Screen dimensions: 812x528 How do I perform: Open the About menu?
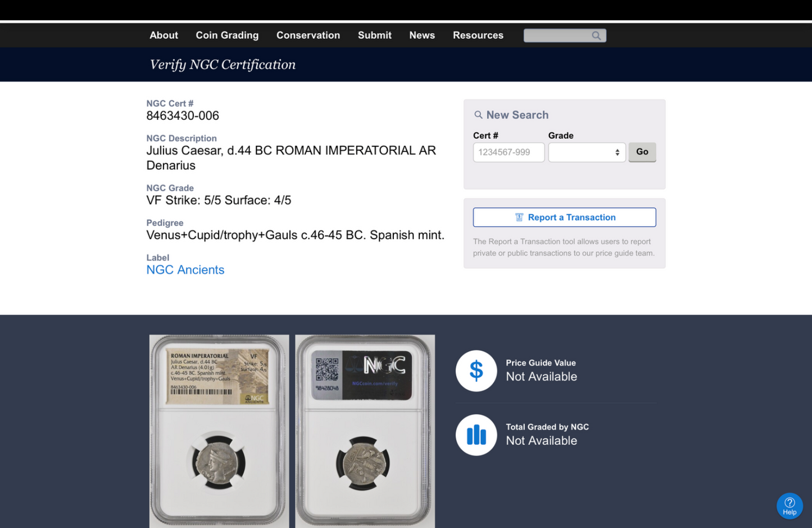tap(164, 35)
